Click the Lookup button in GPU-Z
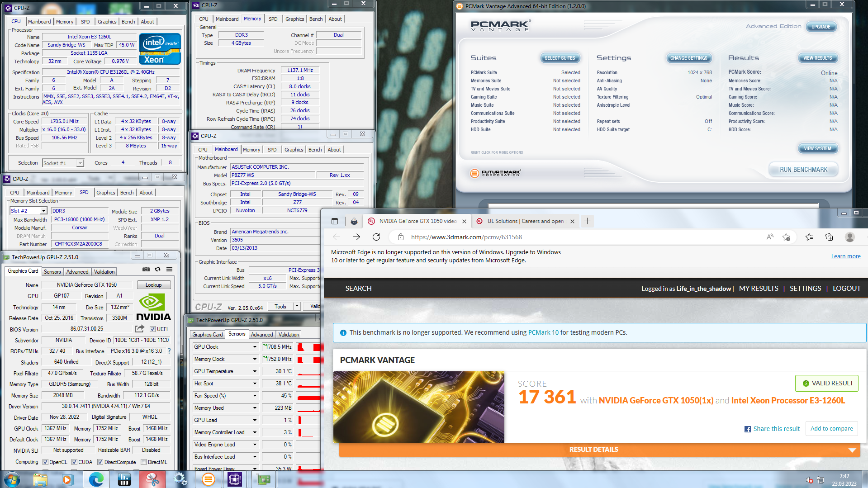 coord(153,285)
